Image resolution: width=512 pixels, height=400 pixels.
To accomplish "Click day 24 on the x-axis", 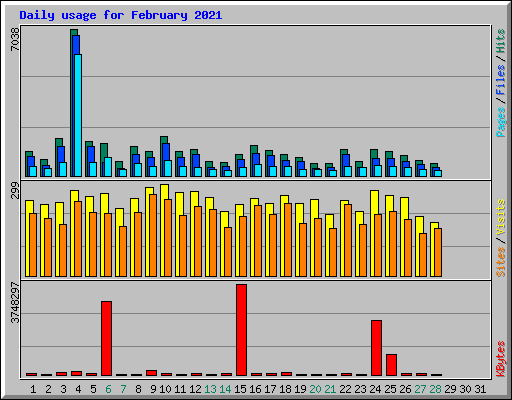I will tap(375, 389).
